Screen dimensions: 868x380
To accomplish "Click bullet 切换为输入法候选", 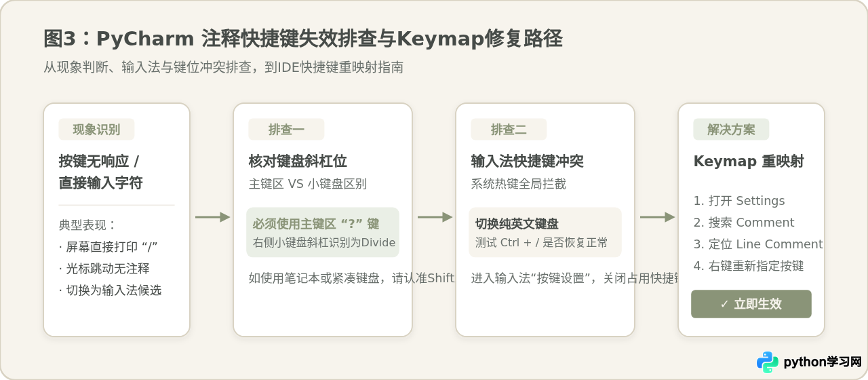I will 111,290.
